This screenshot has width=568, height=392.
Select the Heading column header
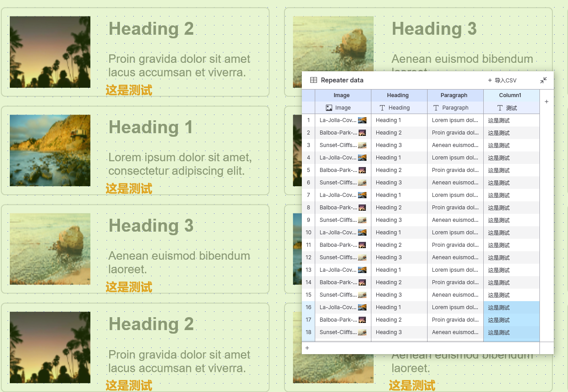point(399,95)
